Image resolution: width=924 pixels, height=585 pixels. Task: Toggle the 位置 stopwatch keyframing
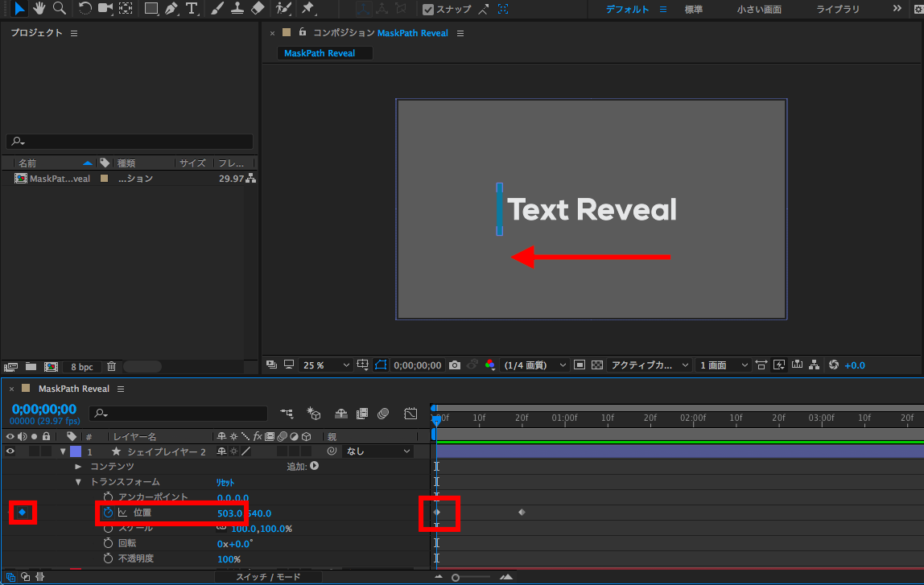(x=108, y=513)
